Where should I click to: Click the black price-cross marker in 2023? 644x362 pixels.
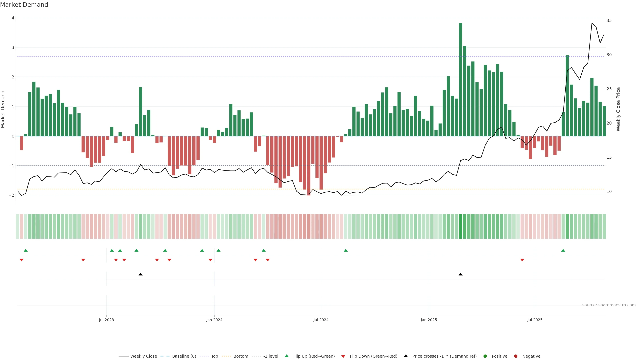point(141,274)
